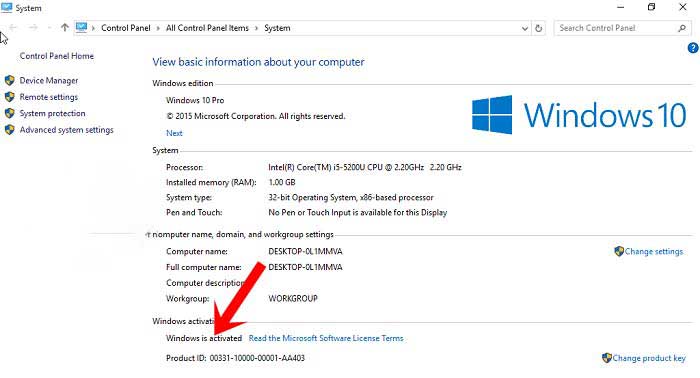Read the Microsoft Software License Terms

click(x=326, y=338)
